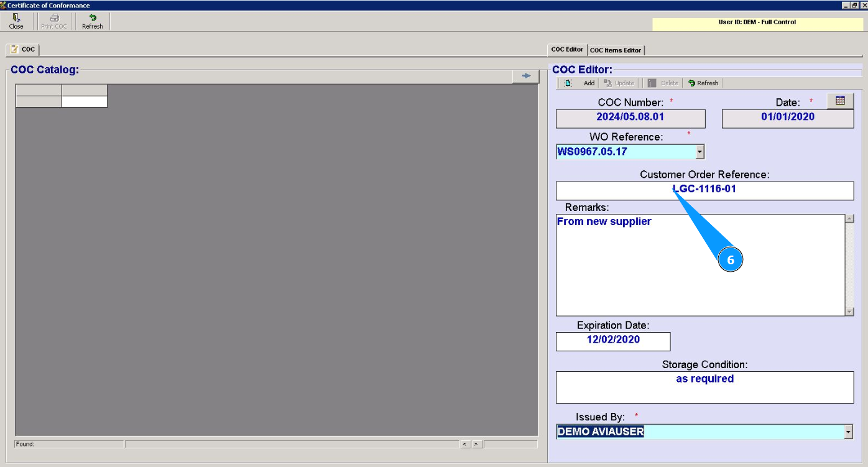This screenshot has height=467, width=868.
Task: Expand the Issued By dropdown
Action: 849,432
